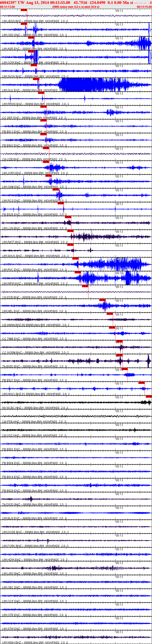Click the PB B943 EHZ station label
This screenshot has width=152, height=644.
pos(35,145)
